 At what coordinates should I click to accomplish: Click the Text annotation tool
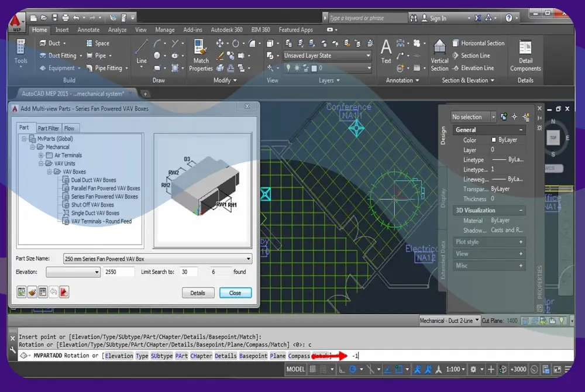386,51
